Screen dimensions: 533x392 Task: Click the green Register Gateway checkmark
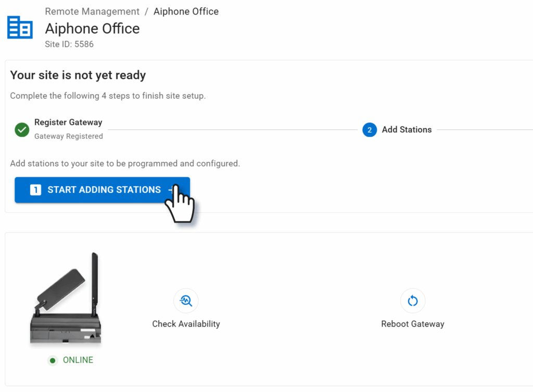pyautogui.click(x=22, y=129)
